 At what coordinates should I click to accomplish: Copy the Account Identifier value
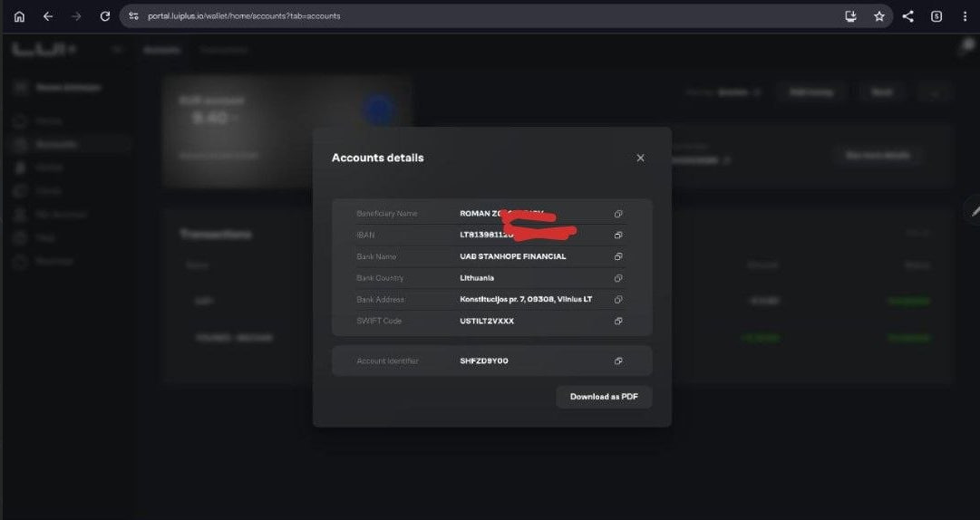point(618,361)
